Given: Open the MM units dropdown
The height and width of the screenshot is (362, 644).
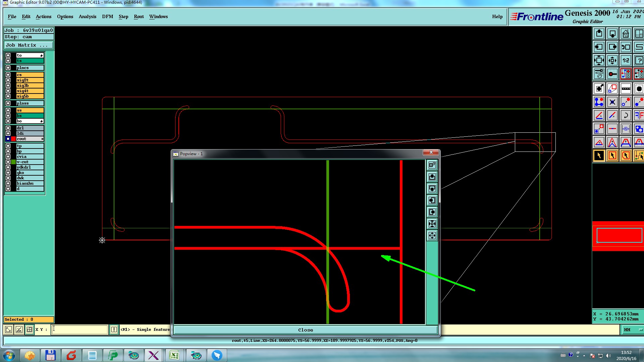Looking at the screenshot, I should (x=632, y=329).
